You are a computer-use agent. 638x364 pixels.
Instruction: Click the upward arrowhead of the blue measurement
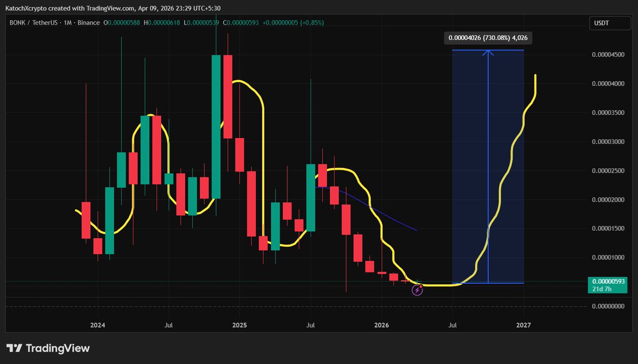click(x=488, y=52)
